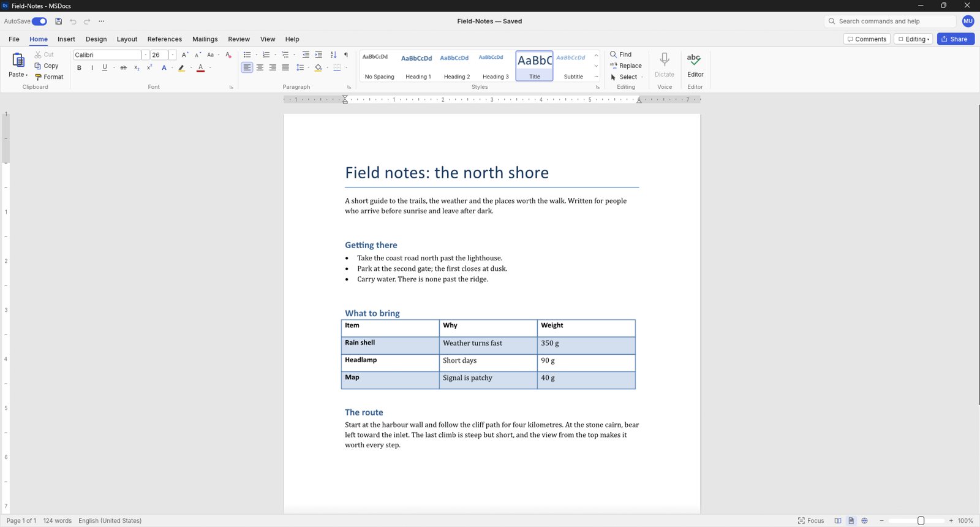Open the font size dropdown
The width and height of the screenshot is (980, 527).
pos(173,55)
